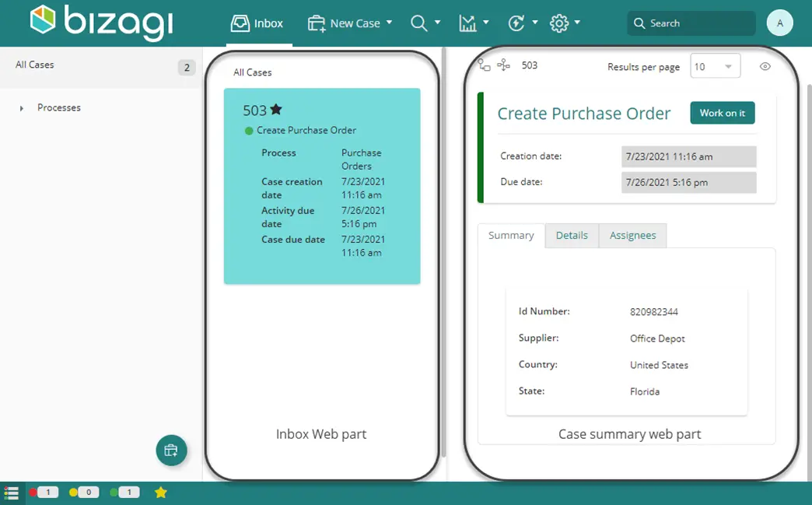Click the All Cases count badge

[187, 68]
